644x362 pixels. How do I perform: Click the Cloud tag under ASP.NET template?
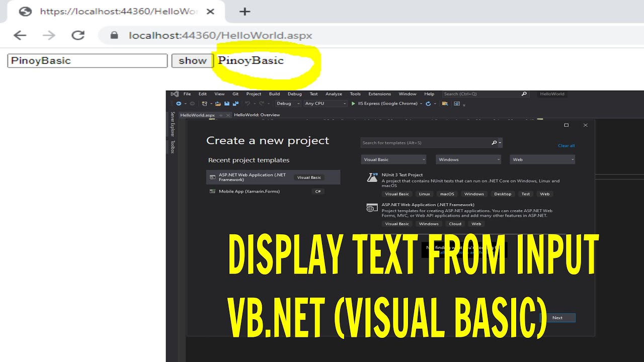coord(455,224)
